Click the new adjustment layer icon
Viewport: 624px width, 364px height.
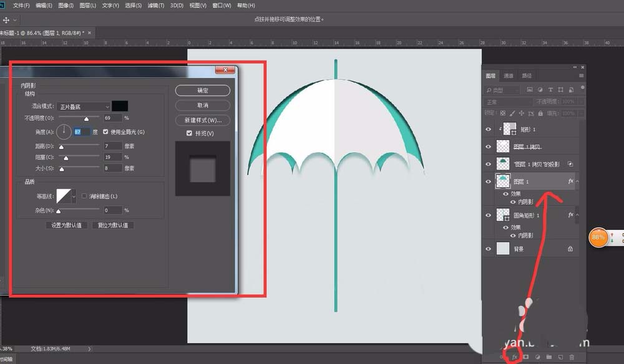pyautogui.click(x=537, y=357)
